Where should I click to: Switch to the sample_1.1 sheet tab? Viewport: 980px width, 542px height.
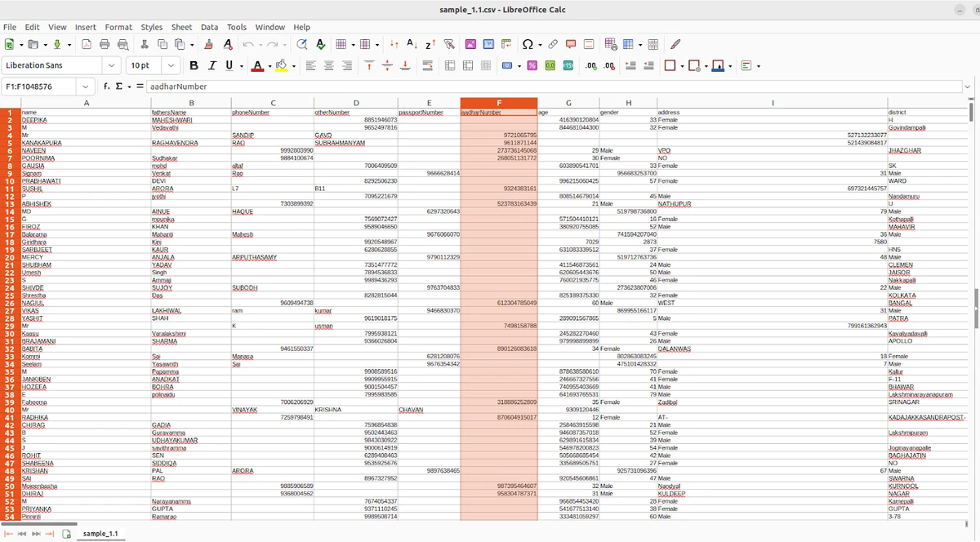(x=100, y=534)
